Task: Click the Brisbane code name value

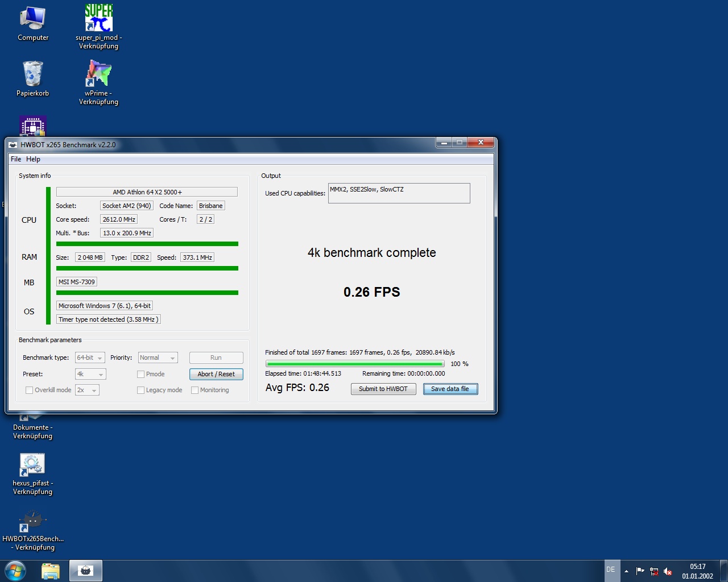Action: click(x=210, y=206)
